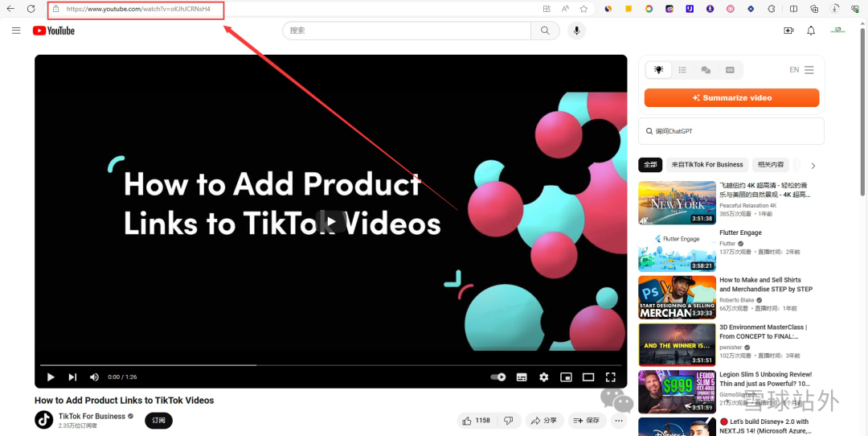This screenshot has width=868, height=436.
Task: Toggle the autoplay switch in player
Action: pyautogui.click(x=498, y=377)
